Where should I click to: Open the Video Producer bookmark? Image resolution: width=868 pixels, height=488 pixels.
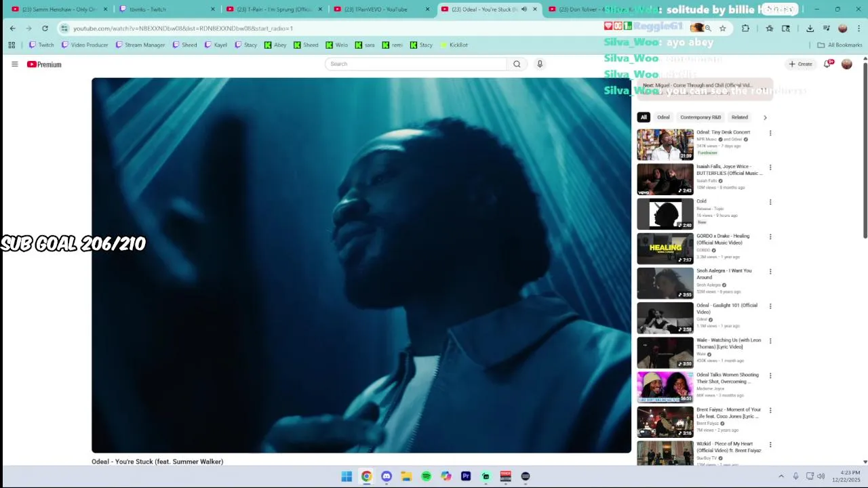pos(85,45)
